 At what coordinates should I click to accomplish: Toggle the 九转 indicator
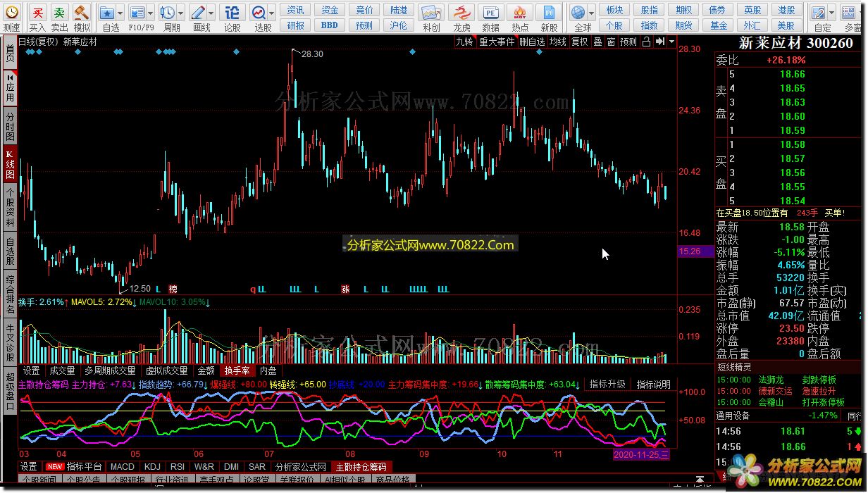coord(464,42)
